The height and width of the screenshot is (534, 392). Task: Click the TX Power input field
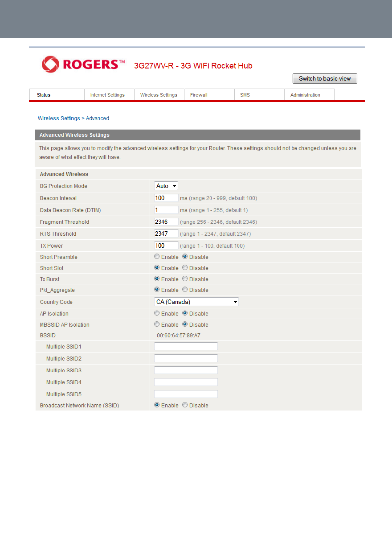pyautogui.click(x=166, y=246)
